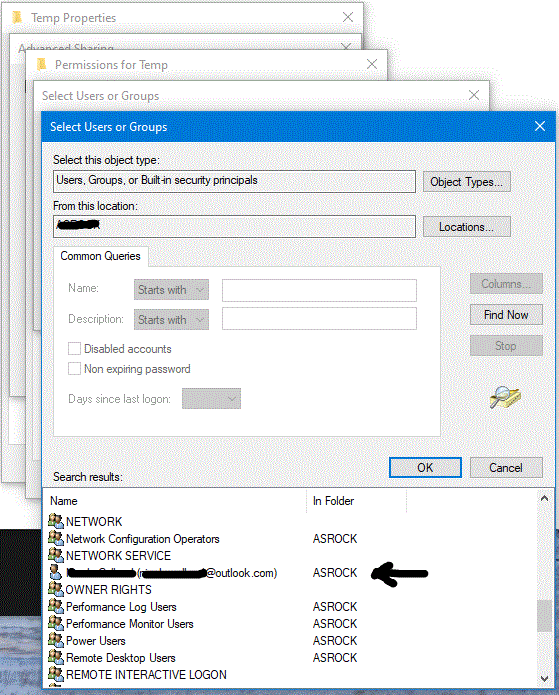
Task: Click the outlook.com user account icon
Action: pyautogui.click(x=55, y=572)
